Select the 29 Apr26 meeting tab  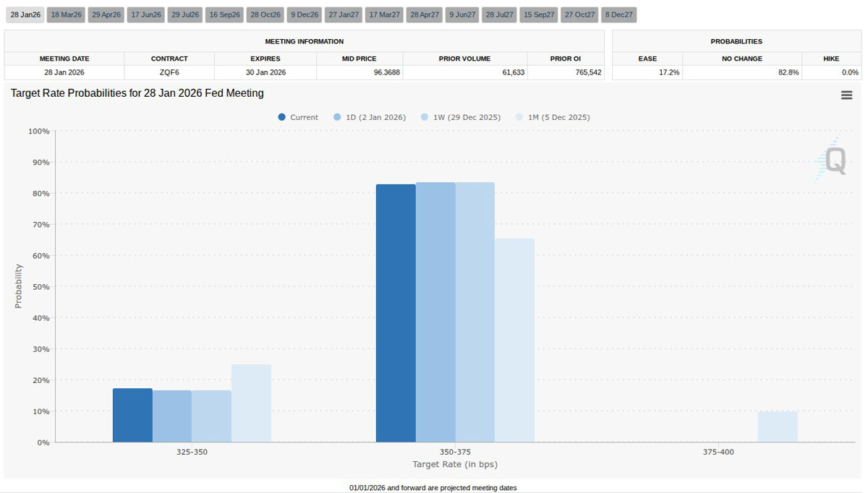(x=106, y=14)
